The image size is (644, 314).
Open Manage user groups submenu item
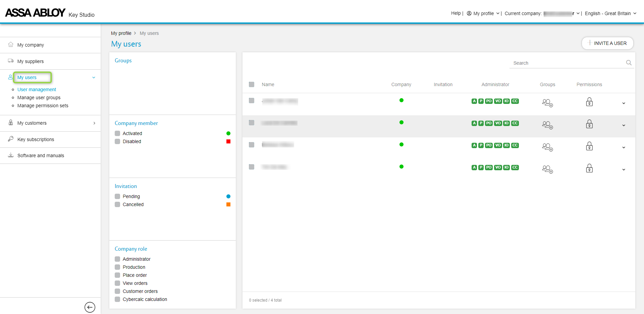39,98
